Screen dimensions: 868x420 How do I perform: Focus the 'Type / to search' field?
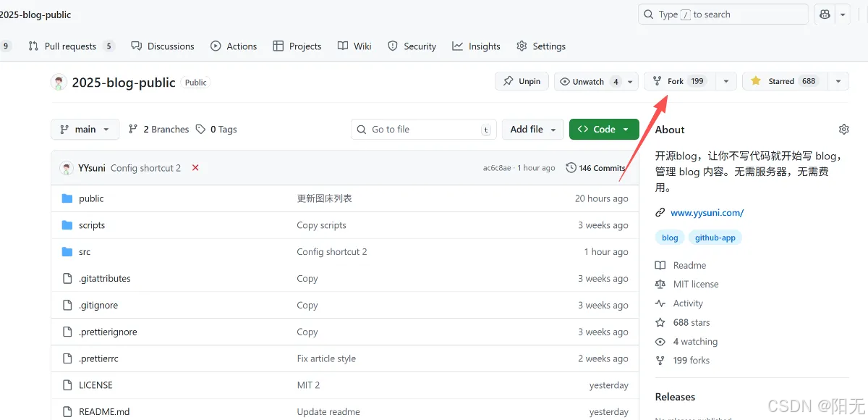[723, 14]
